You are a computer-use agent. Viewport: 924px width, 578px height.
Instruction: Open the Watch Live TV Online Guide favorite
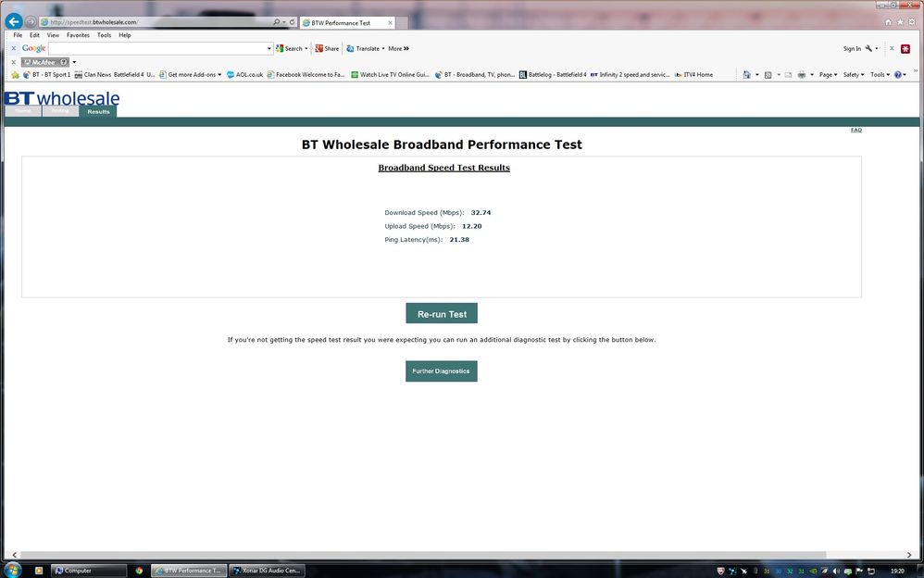click(x=390, y=75)
